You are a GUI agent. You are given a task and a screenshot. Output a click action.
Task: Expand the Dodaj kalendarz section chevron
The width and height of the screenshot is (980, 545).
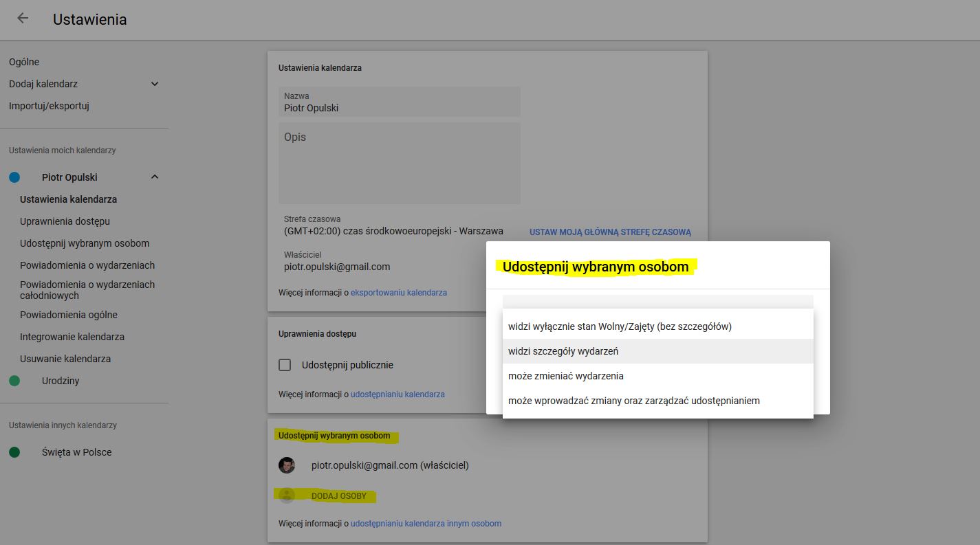(155, 84)
